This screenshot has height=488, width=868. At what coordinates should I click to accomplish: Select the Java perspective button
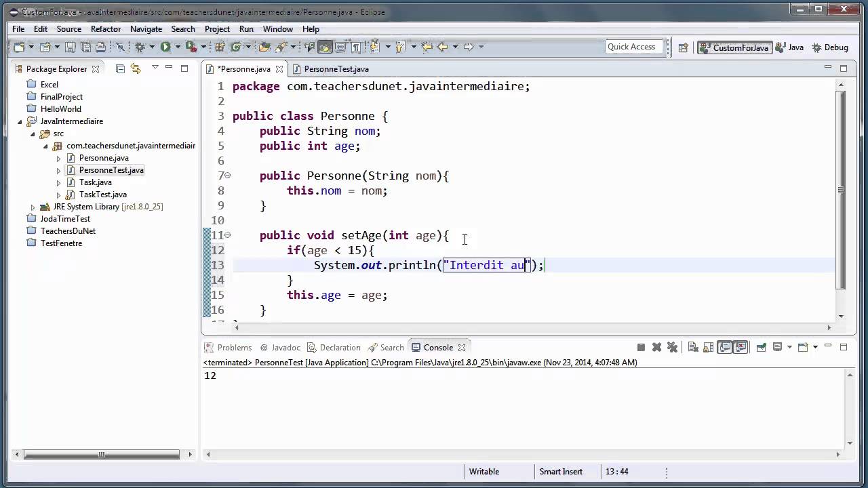click(789, 47)
